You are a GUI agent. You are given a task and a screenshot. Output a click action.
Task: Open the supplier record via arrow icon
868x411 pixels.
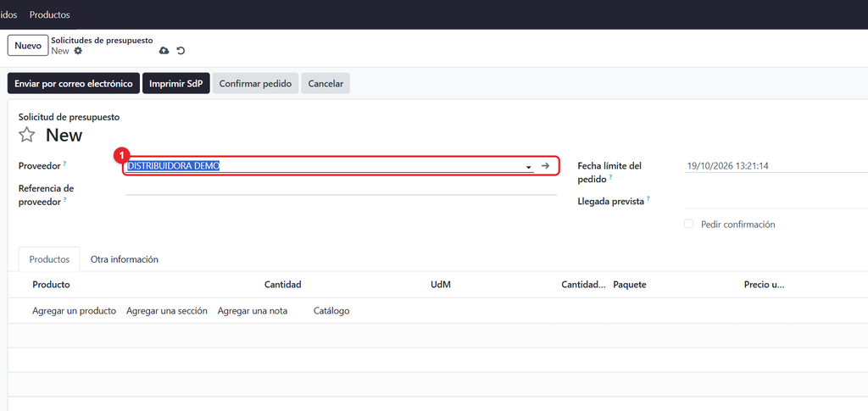coord(545,166)
